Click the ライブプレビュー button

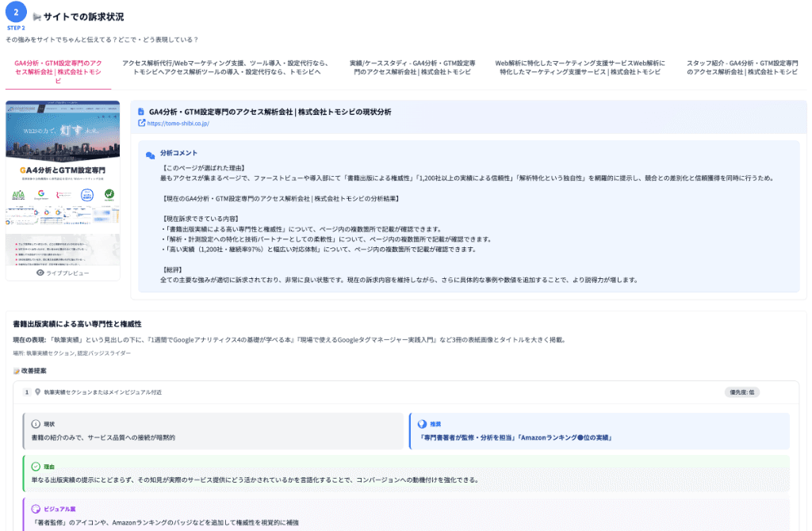click(61, 272)
